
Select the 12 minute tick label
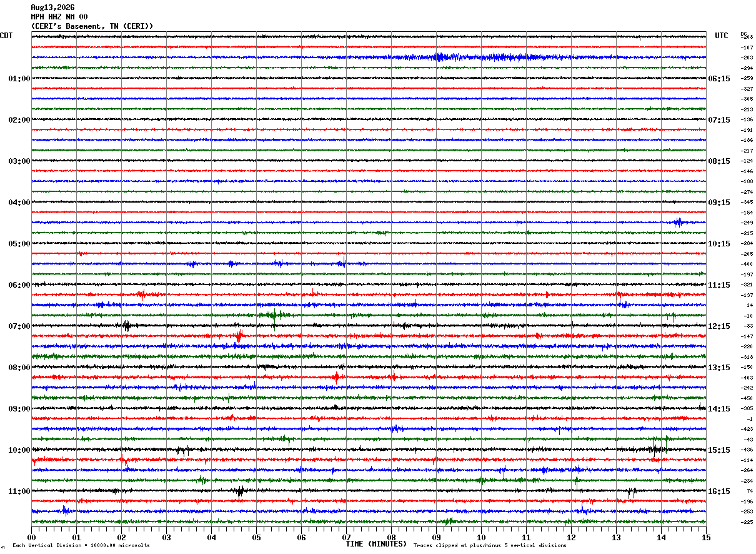tap(571, 537)
